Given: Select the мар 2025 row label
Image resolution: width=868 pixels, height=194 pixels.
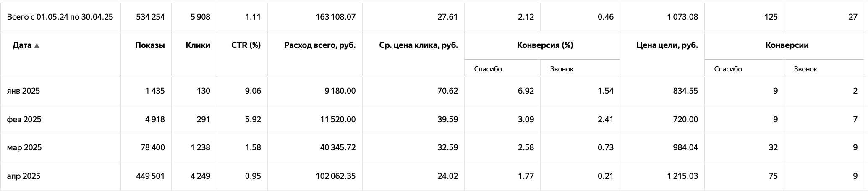Looking at the screenshot, I should coord(24,147).
